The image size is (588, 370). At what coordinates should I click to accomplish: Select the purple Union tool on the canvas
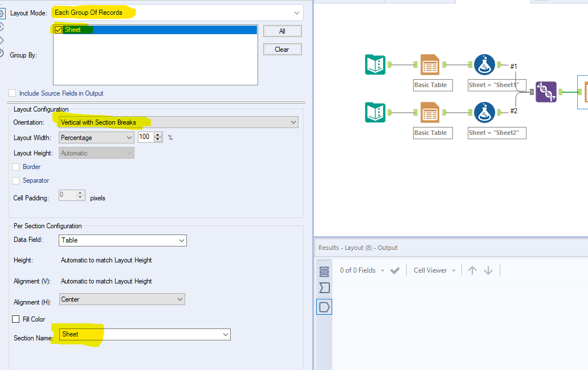(x=546, y=92)
